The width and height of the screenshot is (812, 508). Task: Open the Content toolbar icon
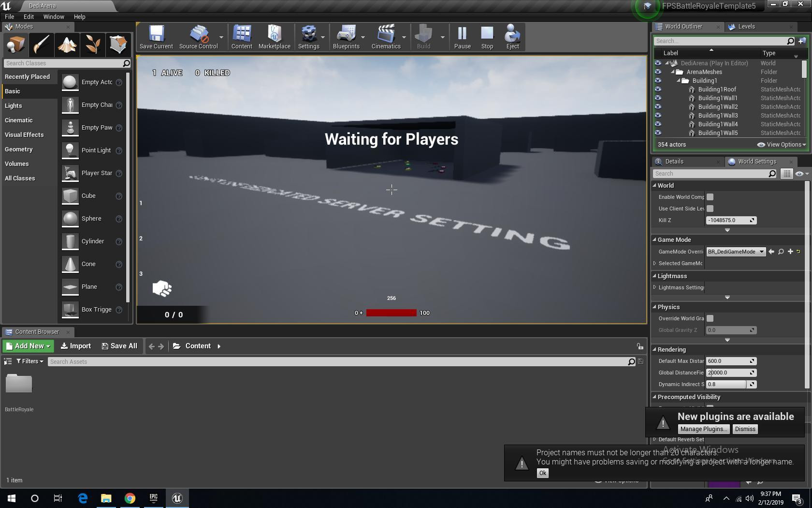242,37
